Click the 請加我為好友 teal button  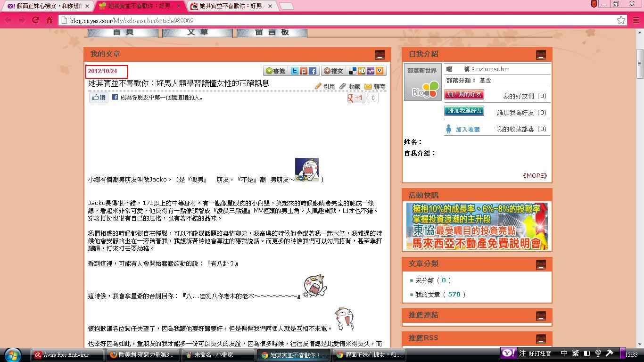(464, 111)
